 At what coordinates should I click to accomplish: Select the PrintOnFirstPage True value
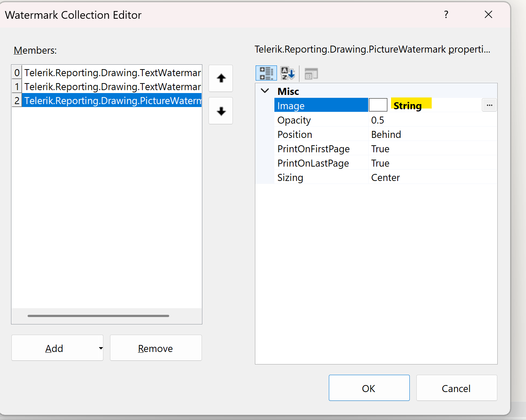click(x=380, y=149)
